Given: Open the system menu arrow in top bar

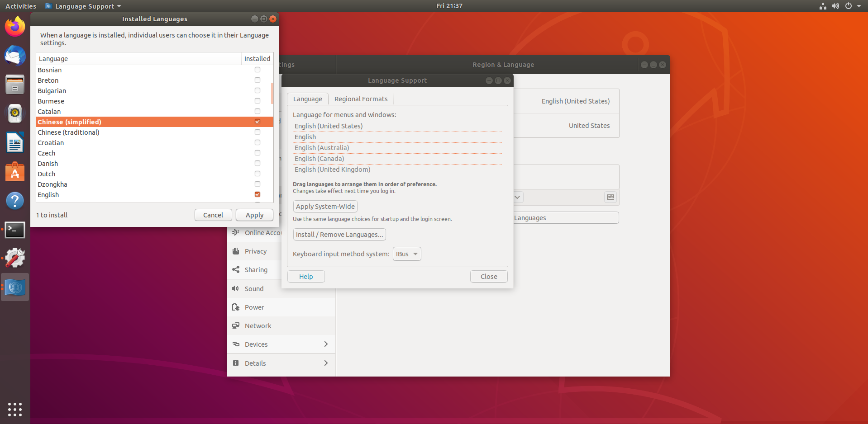Looking at the screenshot, I should click(x=859, y=6).
